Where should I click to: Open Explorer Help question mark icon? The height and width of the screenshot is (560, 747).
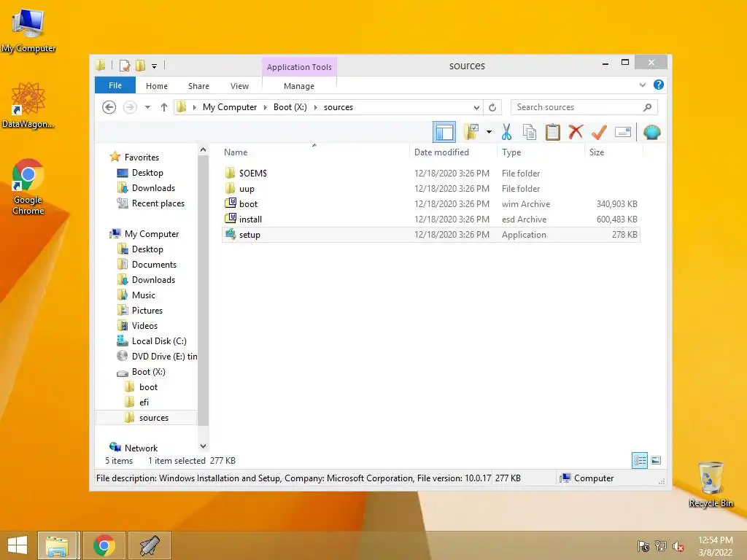click(x=659, y=85)
